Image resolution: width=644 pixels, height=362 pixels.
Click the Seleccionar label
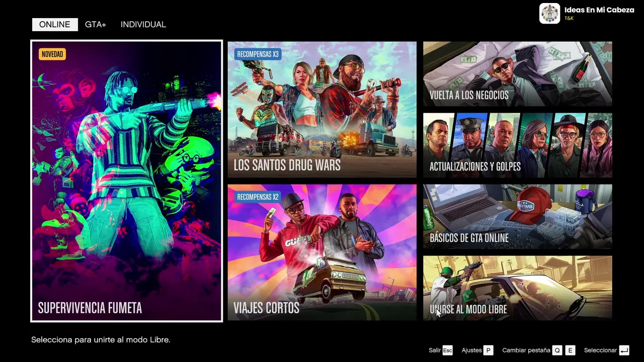click(600, 350)
